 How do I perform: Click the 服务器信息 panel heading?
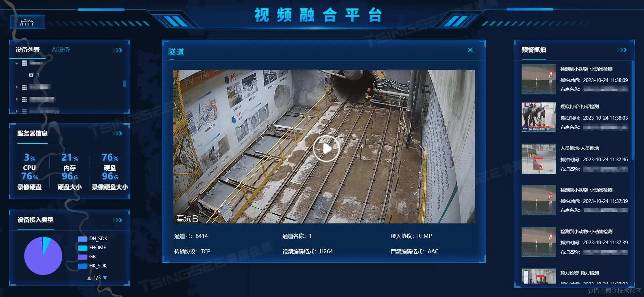click(x=33, y=133)
